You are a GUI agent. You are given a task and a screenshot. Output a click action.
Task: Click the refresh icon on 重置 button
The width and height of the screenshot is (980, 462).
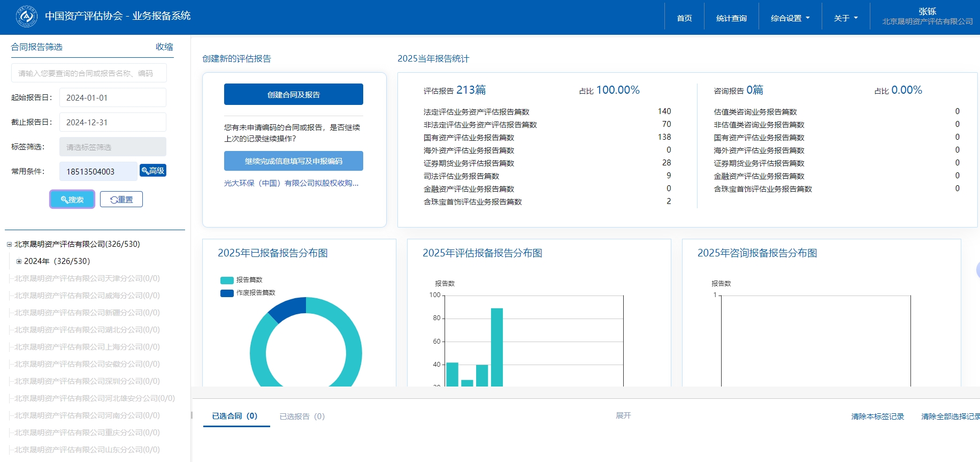[x=114, y=200]
